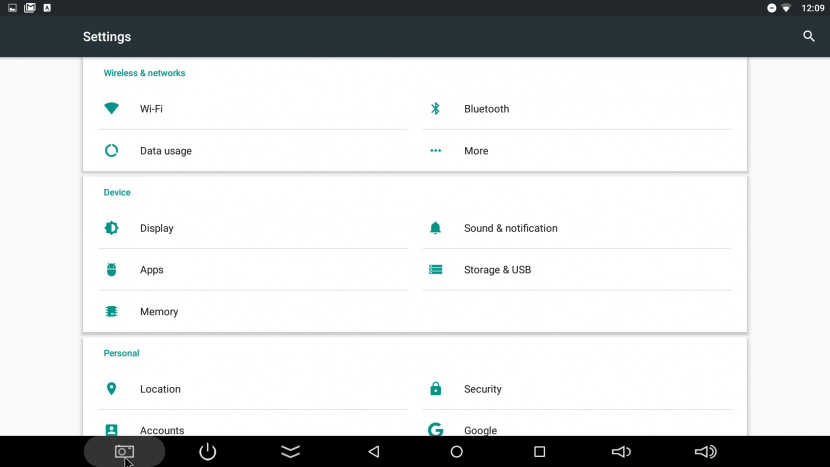830x467 pixels.
Task: Open the Data usage circle icon
Action: pyautogui.click(x=111, y=150)
